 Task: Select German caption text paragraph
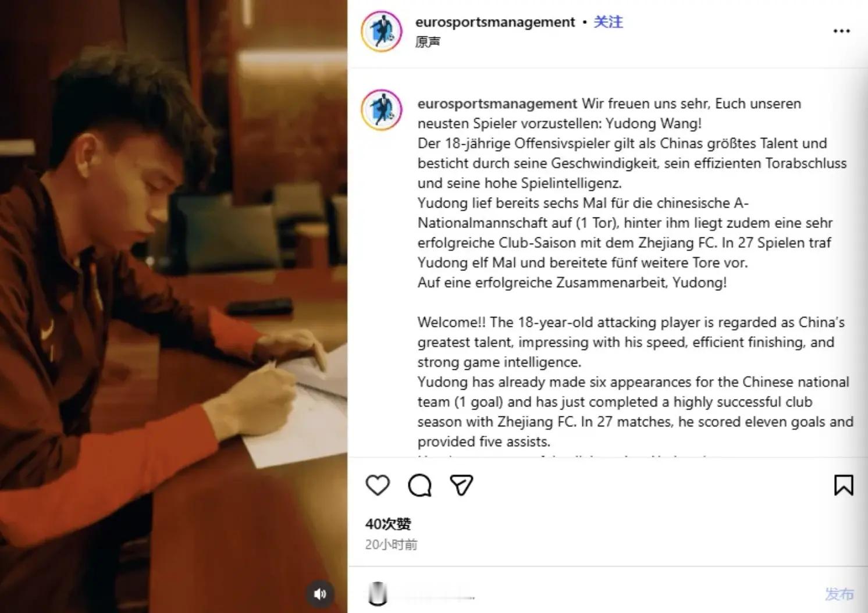click(632, 193)
